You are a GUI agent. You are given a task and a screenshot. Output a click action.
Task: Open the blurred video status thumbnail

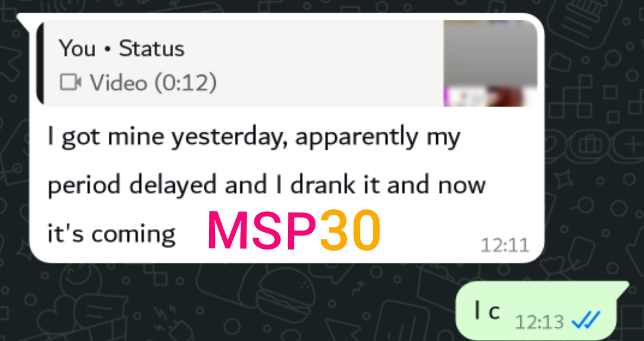(490, 63)
